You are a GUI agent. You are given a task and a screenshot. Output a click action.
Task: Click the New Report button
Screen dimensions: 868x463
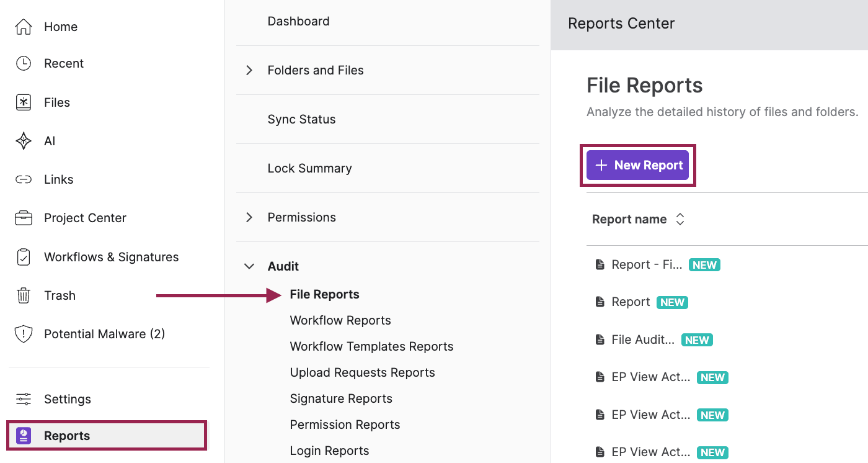coord(637,165)
